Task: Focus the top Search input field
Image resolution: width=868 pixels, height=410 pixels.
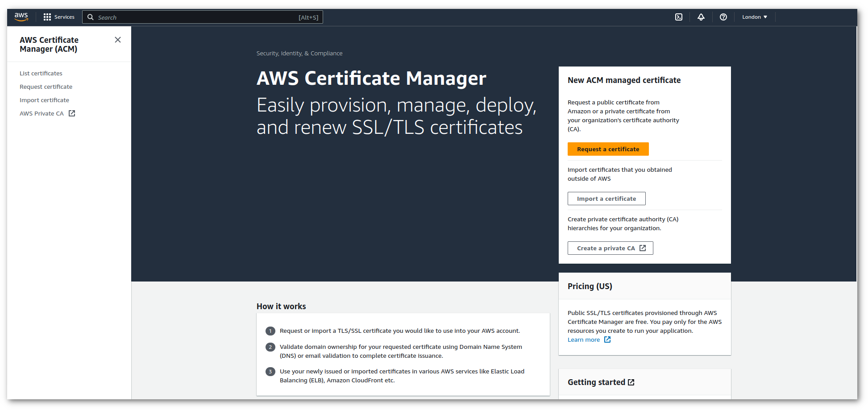Action: click(x=203, y=17)
